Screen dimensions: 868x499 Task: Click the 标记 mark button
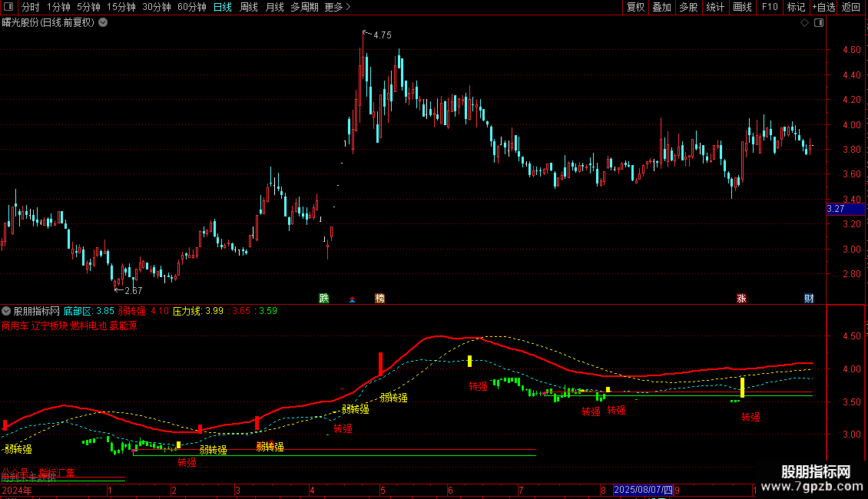pos(796,7)
